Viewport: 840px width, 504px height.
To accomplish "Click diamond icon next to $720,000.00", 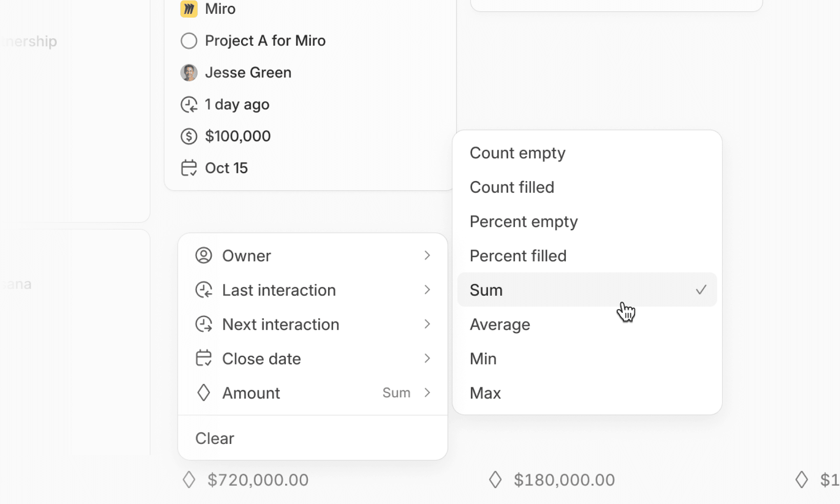I will pyautogui.click(x=189, y=480).
